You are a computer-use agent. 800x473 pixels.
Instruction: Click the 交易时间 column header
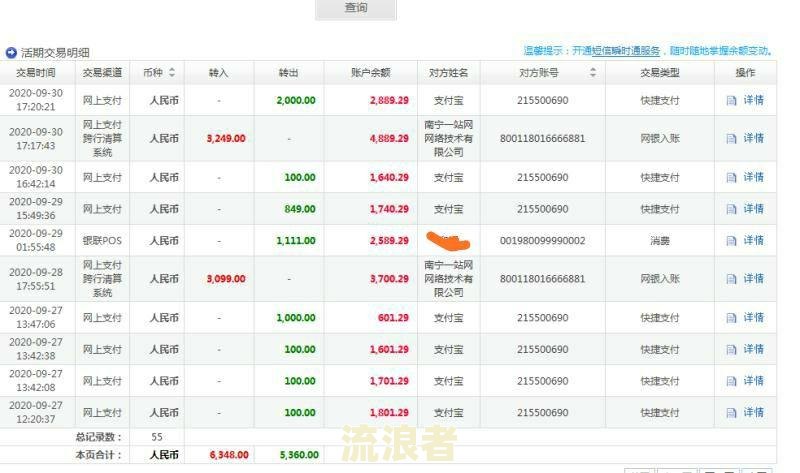(x=36, y=73)
